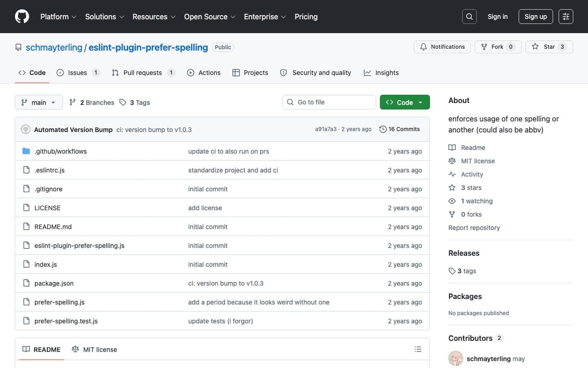588x368 pixels.
Task: Expand the Open Source menu
Action: (x=209, y=17)
